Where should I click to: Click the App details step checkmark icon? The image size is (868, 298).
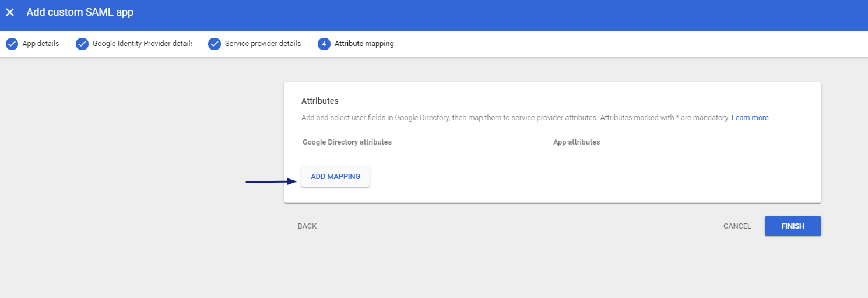point(12,44)
